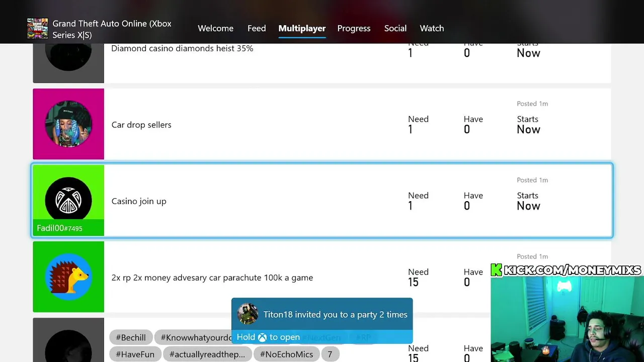Click the hedgehog avatar icon
The width and height of the screenshot is (644, 362).
pos(68,277)
